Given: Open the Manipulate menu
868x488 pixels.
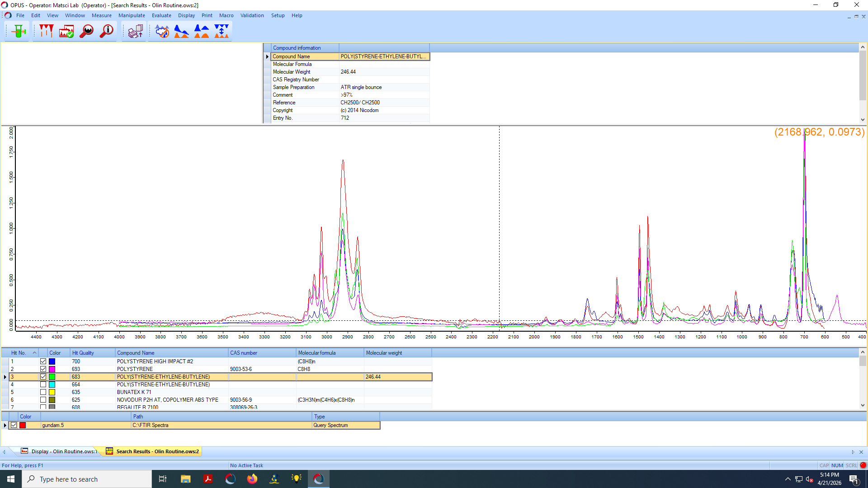Looking at the screenshot, I should coord(132,15).
